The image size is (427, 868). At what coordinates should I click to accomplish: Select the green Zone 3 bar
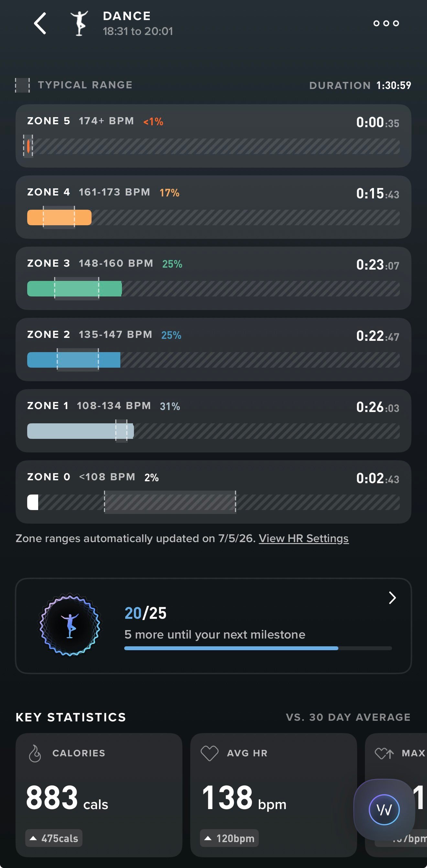(74, 288)
